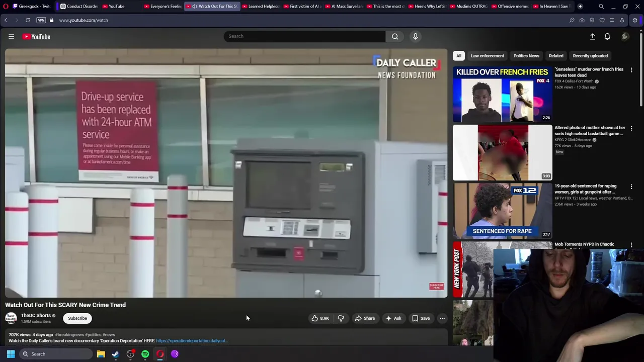
Task: Take a snapshot with camera icon
Action: point(582,20)
